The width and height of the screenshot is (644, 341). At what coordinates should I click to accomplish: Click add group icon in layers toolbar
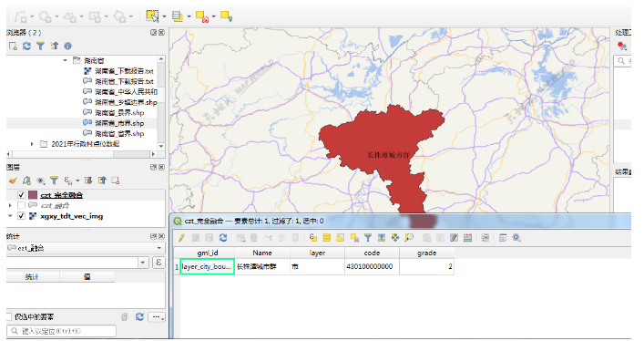[x=26, y=181]
